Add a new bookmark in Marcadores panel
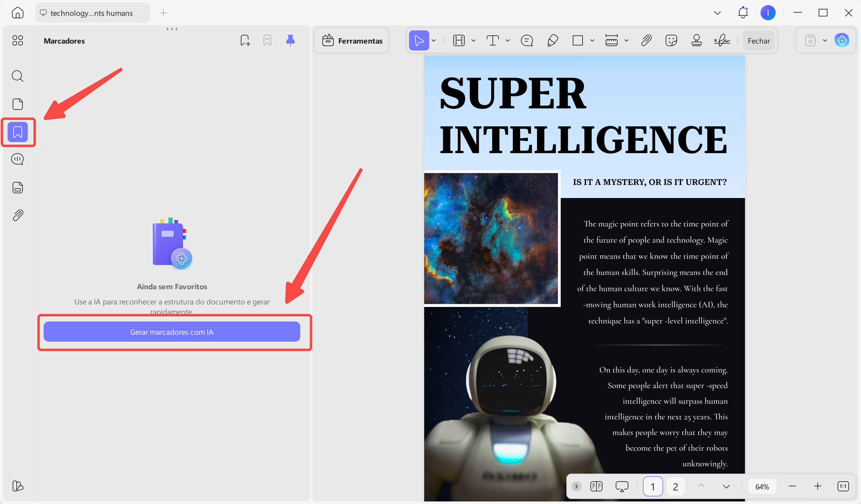The image size is (861, 504). (x=245, y=40)
